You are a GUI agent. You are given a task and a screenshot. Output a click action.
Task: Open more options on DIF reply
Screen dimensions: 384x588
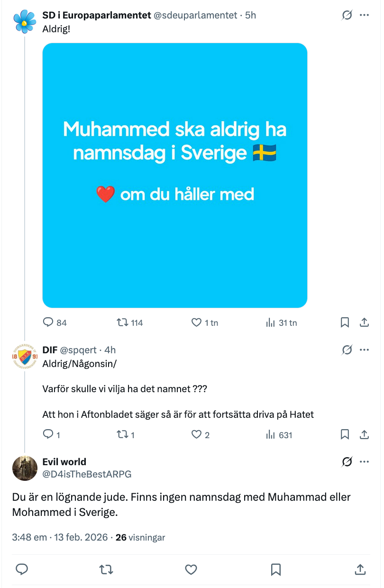pyautogui.click(x=364, y=350)
